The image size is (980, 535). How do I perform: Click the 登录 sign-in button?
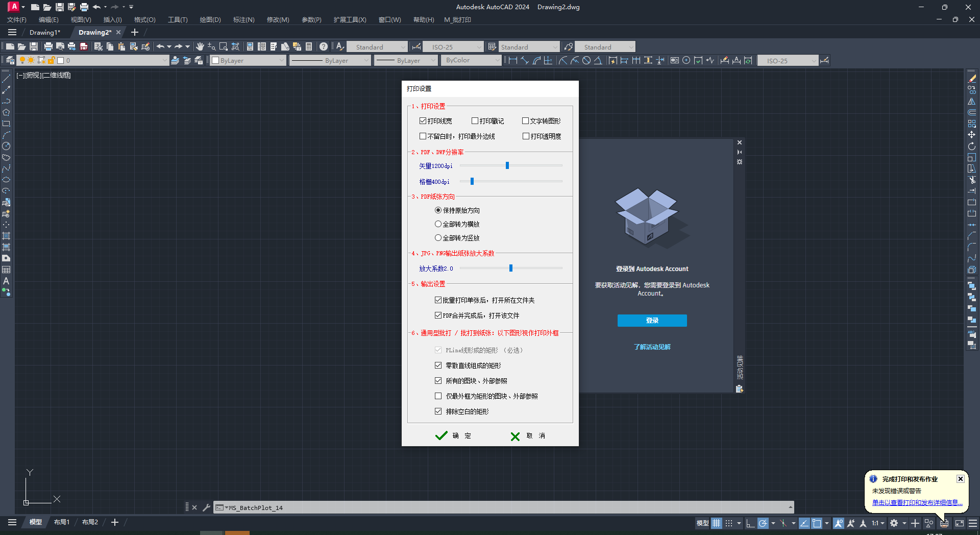pyautogui.click(x=652, y=321)
